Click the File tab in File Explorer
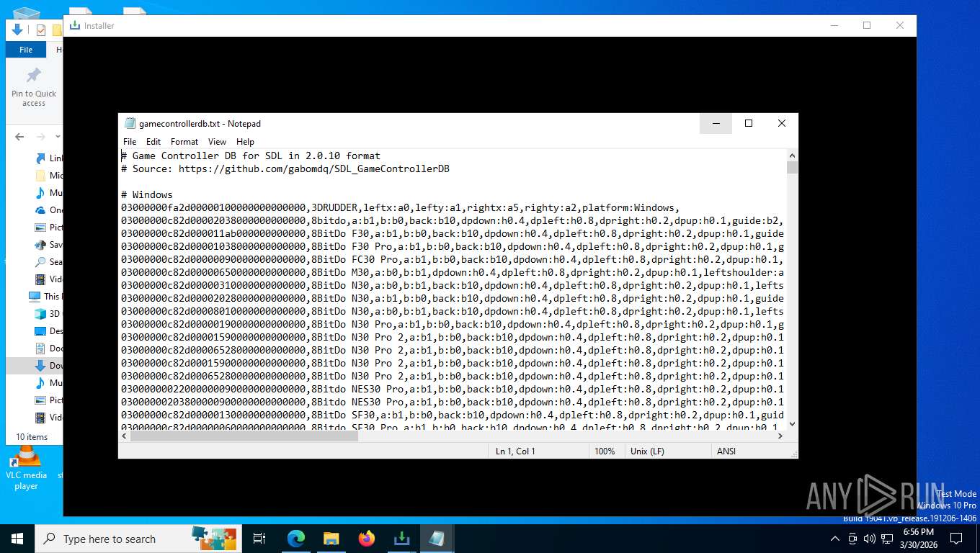The height and width of the screenshot is (553, 980). [x=26, y=50]
